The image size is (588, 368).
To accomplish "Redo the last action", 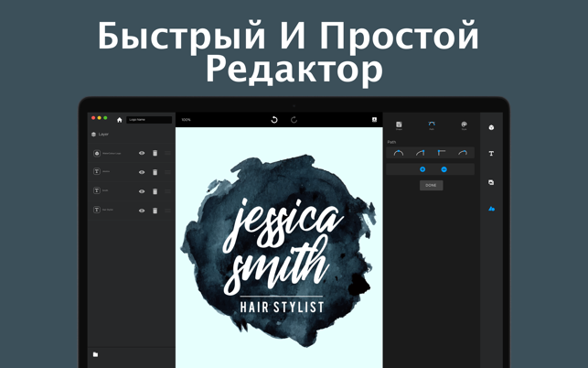I will tap(294, 120).
